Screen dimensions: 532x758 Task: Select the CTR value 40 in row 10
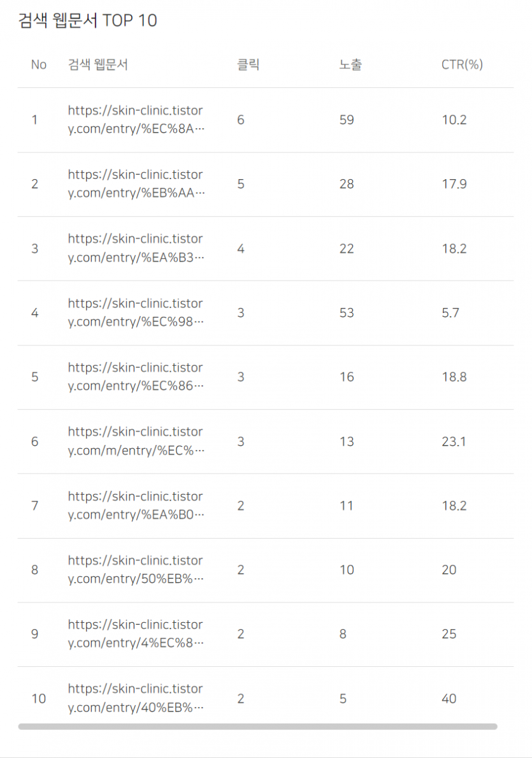449,699
